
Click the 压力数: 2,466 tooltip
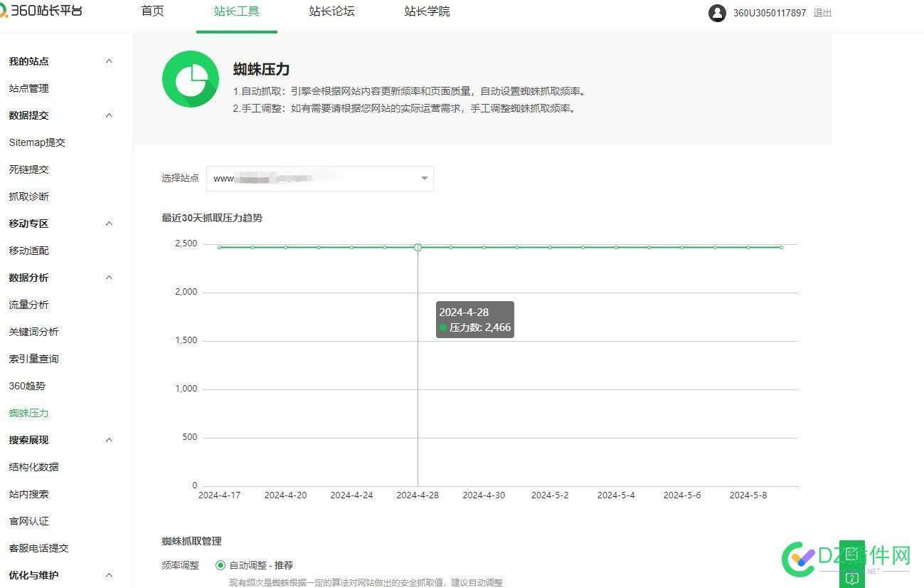point(474,320)
